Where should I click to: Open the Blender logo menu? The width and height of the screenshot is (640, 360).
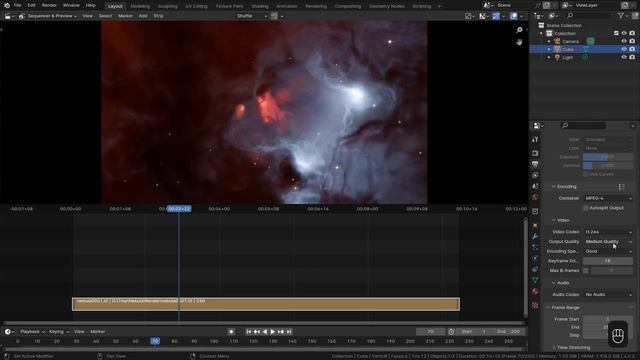click(x=7, y=5)
